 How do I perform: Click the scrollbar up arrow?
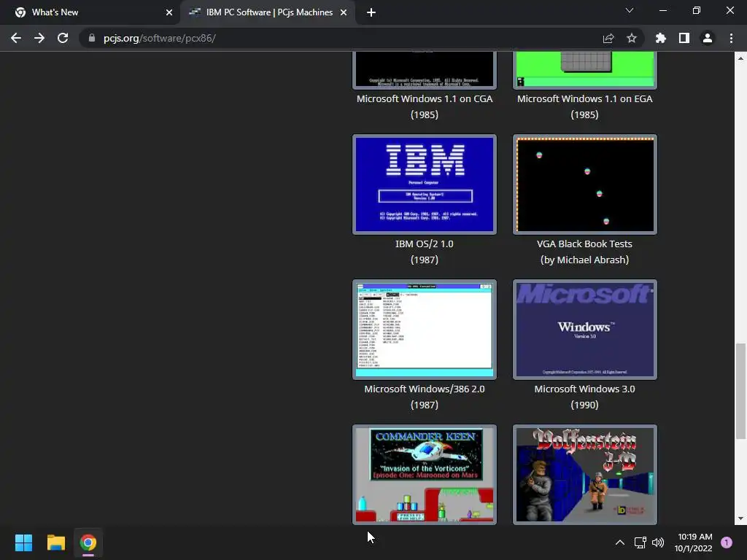pos(740,58)
